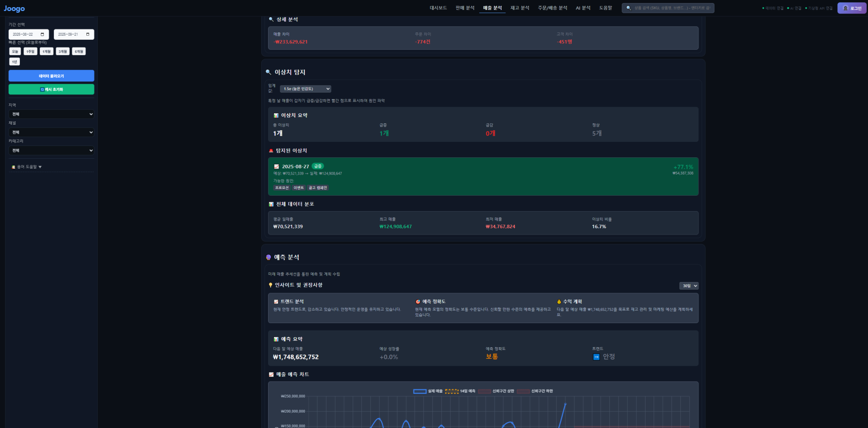This screenshot has height=428, width=868.
Task: Click the AI 연결 status indicator
Action: click(794, 8)
